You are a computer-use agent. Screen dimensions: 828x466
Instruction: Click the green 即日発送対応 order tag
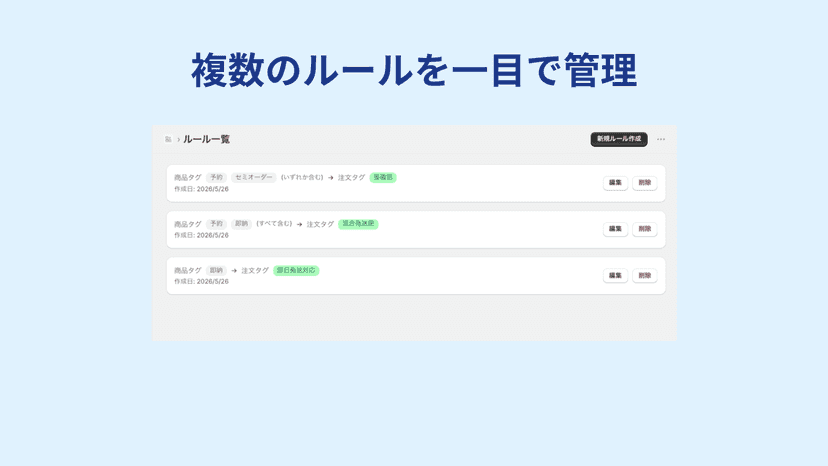click(296, 271)
